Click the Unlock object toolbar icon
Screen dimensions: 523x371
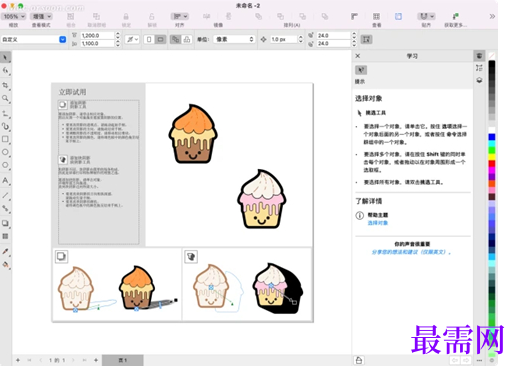pyautogui.click(x=152, y=16)
